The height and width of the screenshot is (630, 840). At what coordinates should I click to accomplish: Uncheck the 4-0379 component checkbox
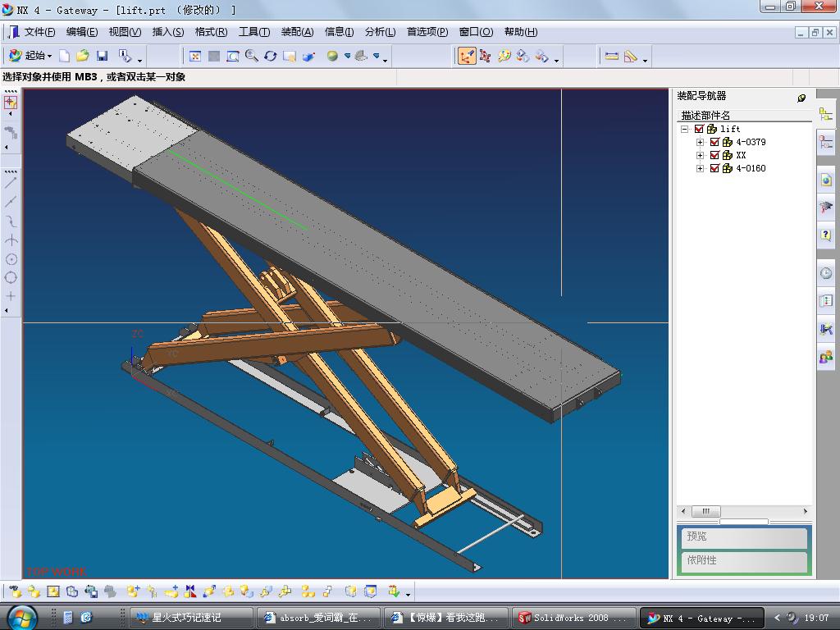714,143
